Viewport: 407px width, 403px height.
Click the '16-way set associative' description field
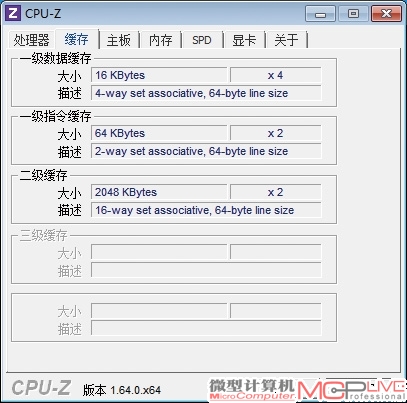click(206, 210)
